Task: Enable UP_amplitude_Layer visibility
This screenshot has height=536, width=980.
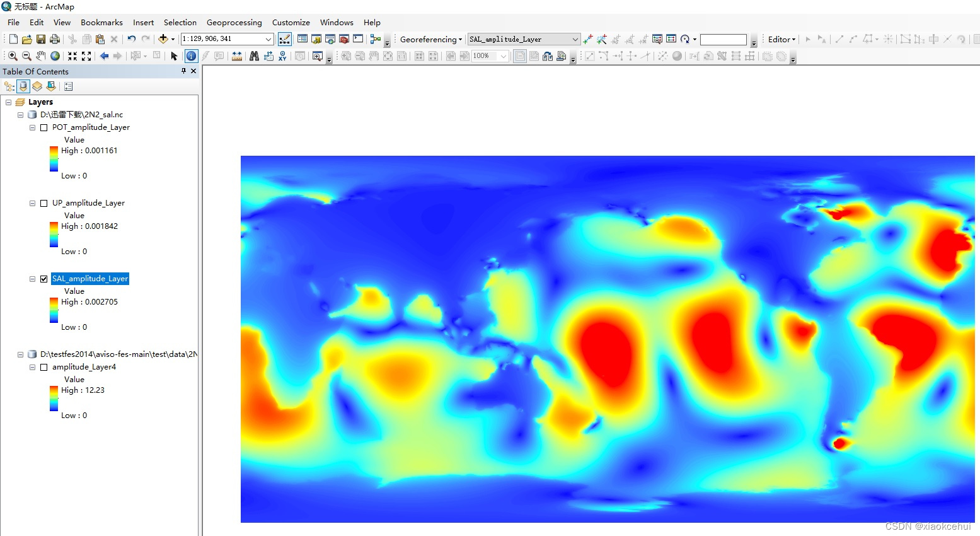Action: pos(44,203)
